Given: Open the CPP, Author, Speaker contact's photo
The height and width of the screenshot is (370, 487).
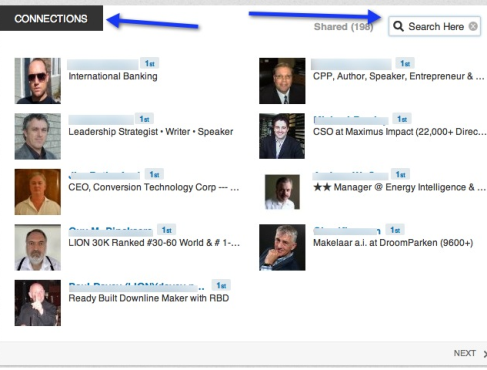Looking at the screenshot, I should 282,81.
